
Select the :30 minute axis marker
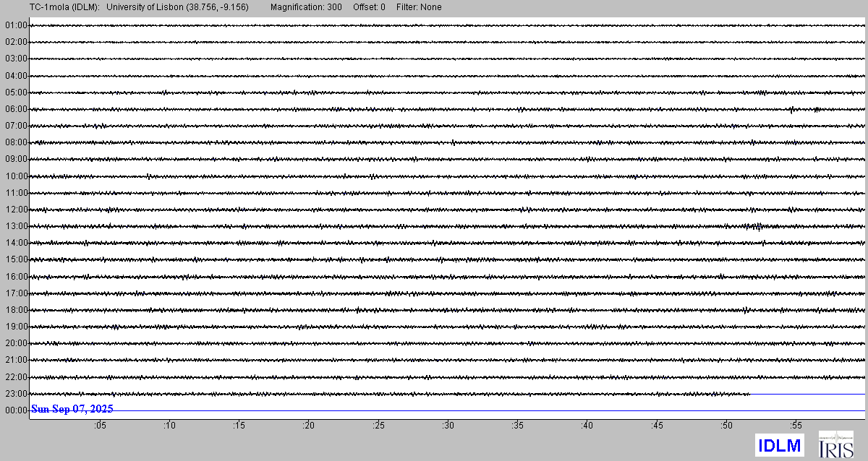448,426
